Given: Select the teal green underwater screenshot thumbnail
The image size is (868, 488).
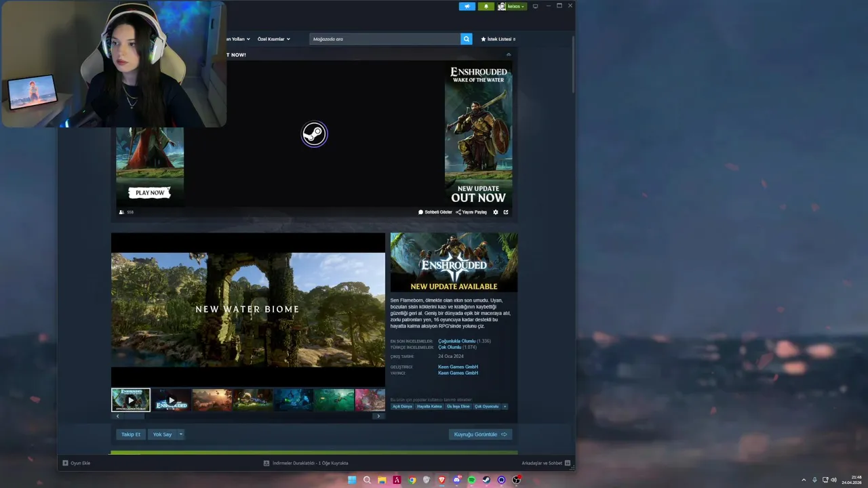Looking at the screenshot, I should coord(334,400).
